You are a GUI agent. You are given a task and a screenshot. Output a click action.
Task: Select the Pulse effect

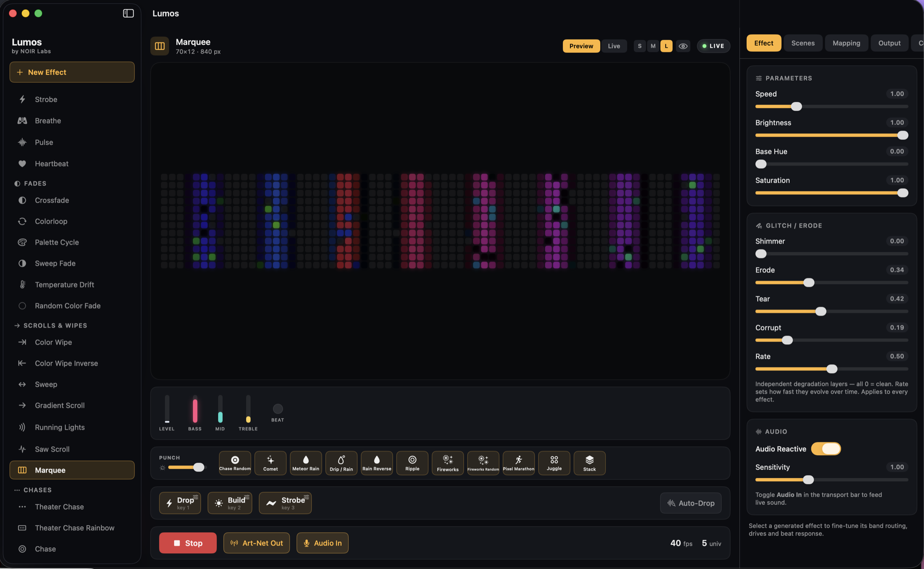click(x=72, y=142)
